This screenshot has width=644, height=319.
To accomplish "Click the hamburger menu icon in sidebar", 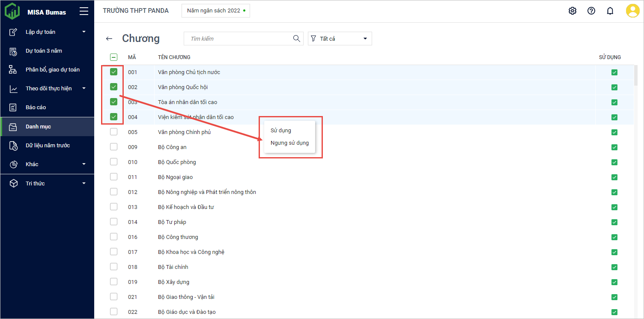I will tap(84, 12).
